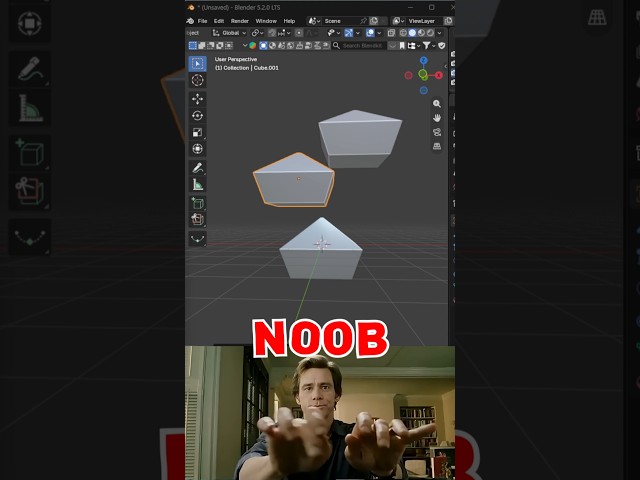
Task: Click the BlenderKit bookmark icon
Action: click(402, 46)
